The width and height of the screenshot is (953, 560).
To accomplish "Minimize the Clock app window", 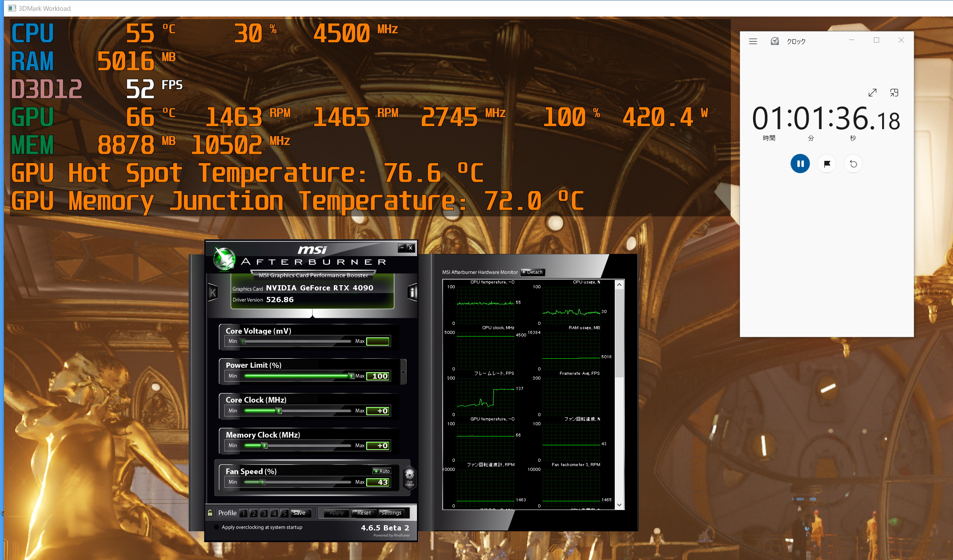I will pos(852,40).
